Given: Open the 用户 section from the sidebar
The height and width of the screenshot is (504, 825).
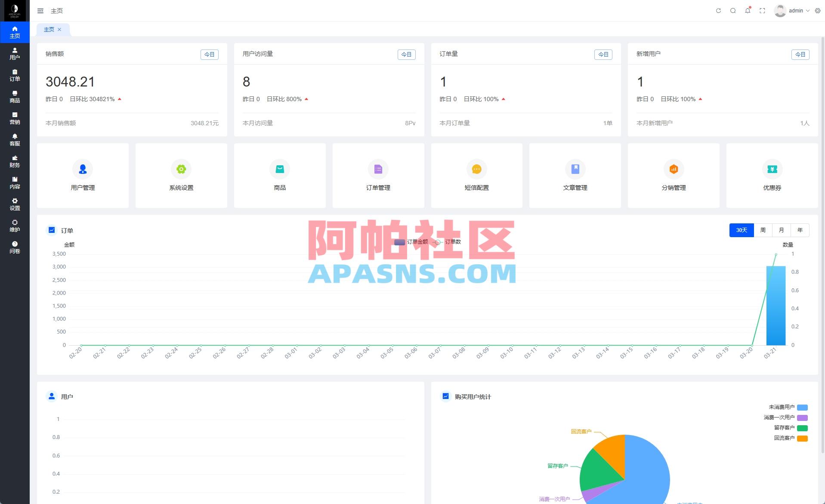Looking at the screenshot, I should [x=15, y=54].
